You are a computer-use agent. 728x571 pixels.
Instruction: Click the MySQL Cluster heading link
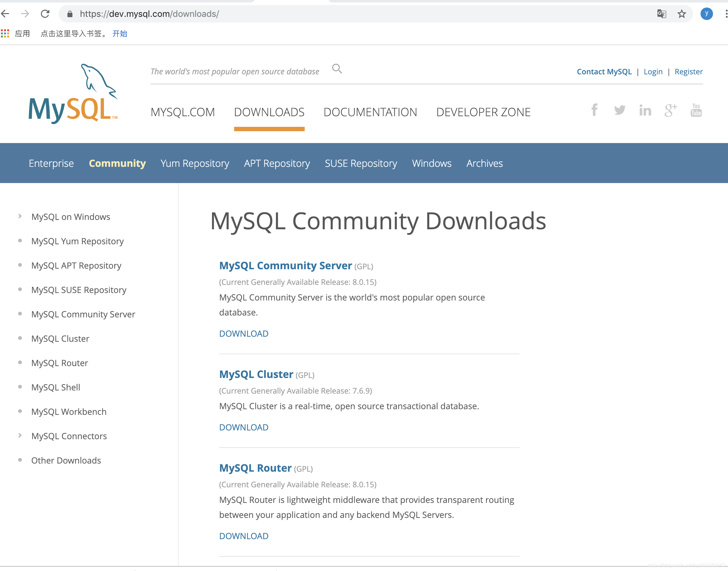coord(256,375)
